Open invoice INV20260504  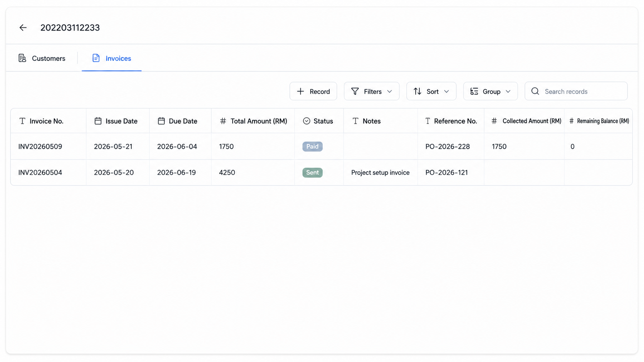click(40, 172)
